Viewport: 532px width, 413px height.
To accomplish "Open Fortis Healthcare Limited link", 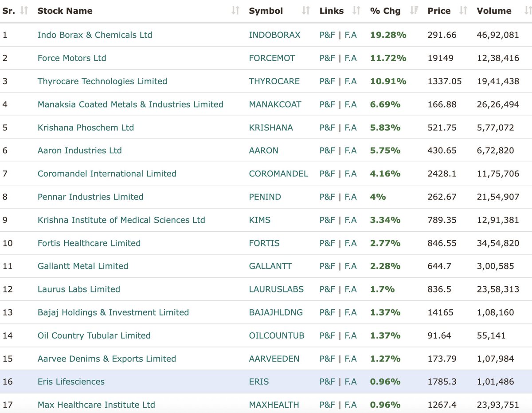I will [89, 243].
